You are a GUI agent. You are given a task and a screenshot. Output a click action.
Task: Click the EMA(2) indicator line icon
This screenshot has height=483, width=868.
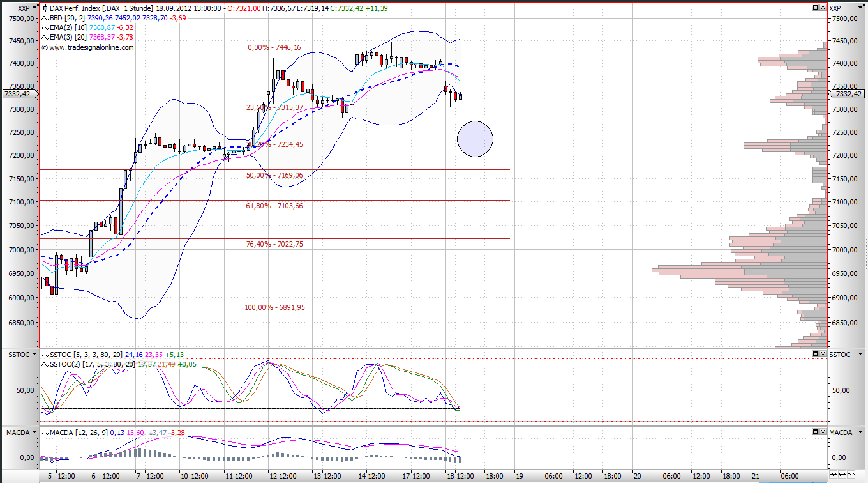click(45, 28)
